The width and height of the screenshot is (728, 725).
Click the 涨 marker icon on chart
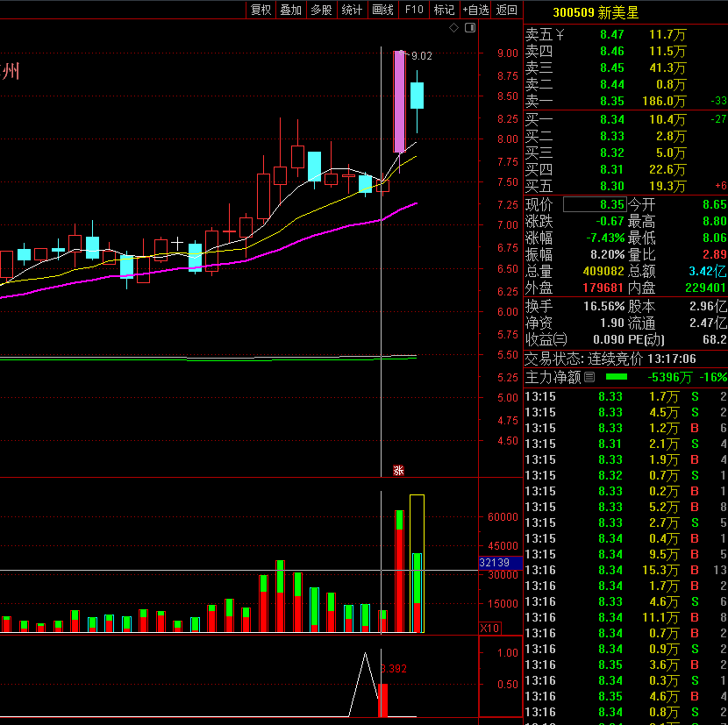(398, 471)
